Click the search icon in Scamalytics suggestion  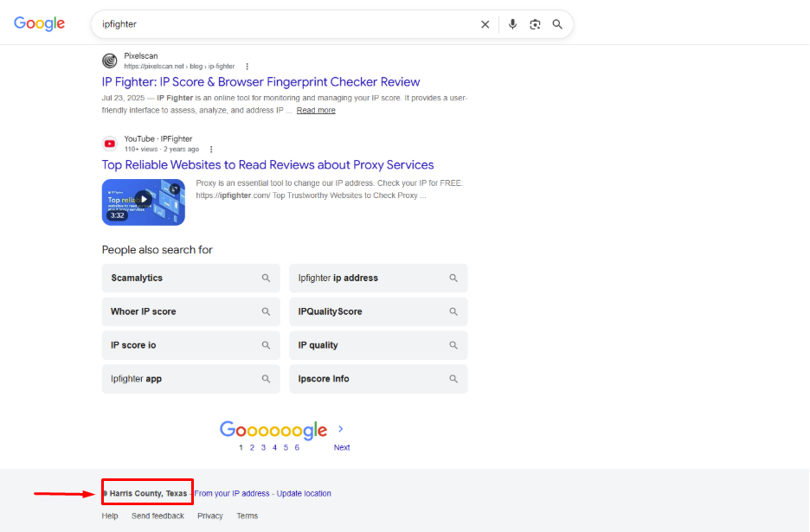(266, 278)
